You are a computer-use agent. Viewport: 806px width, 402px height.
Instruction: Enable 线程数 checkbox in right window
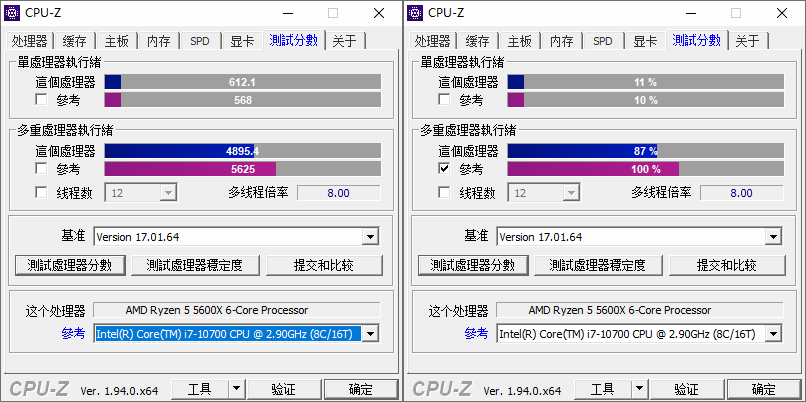click(444, 193)
